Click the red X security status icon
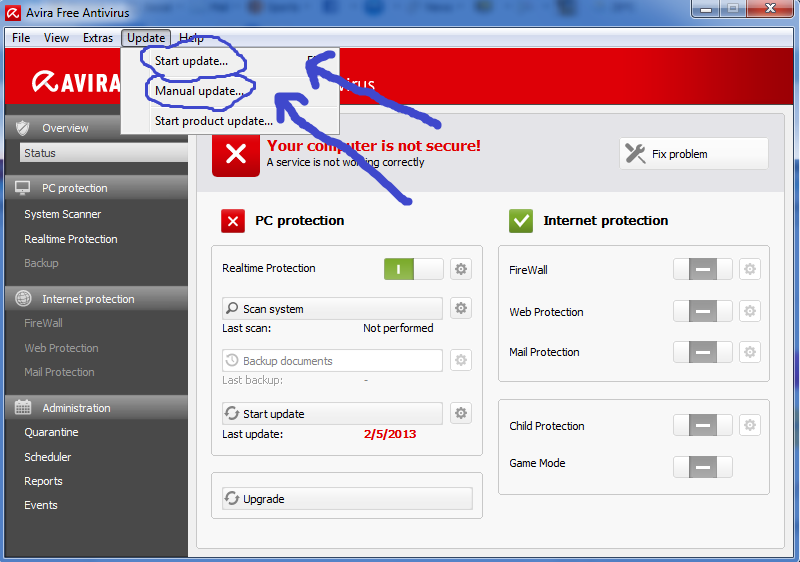Image resolution: width=800 pixels, height=562 pixels. tap(236, 154)
